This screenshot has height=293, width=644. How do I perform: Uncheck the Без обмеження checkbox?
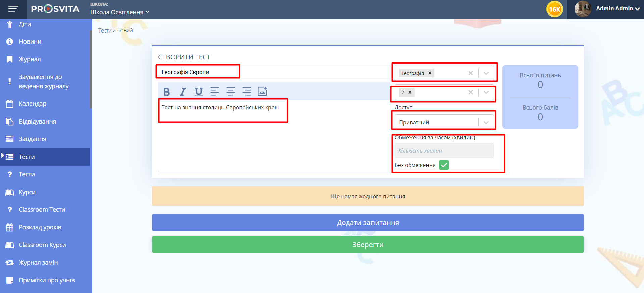[x=444, y=165]
